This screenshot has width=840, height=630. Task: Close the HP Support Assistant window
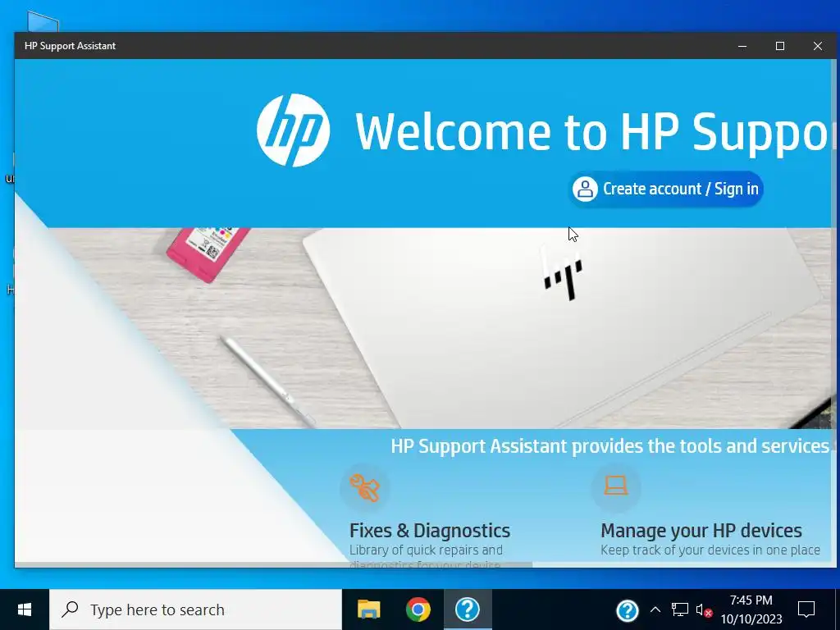818,46
